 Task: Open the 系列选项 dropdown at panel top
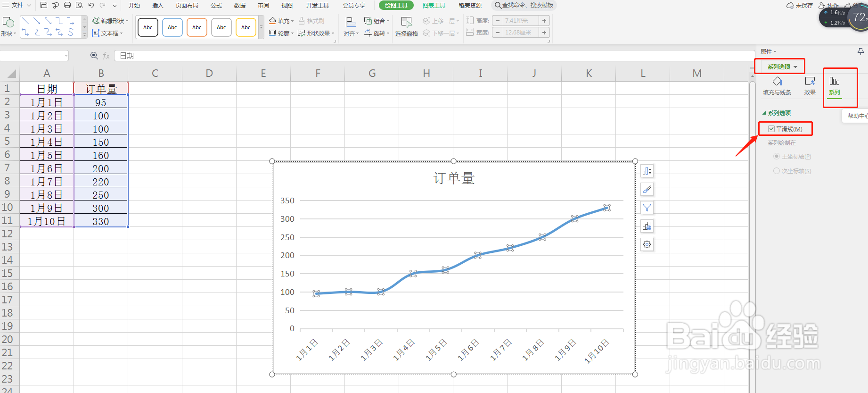[782, 67]
